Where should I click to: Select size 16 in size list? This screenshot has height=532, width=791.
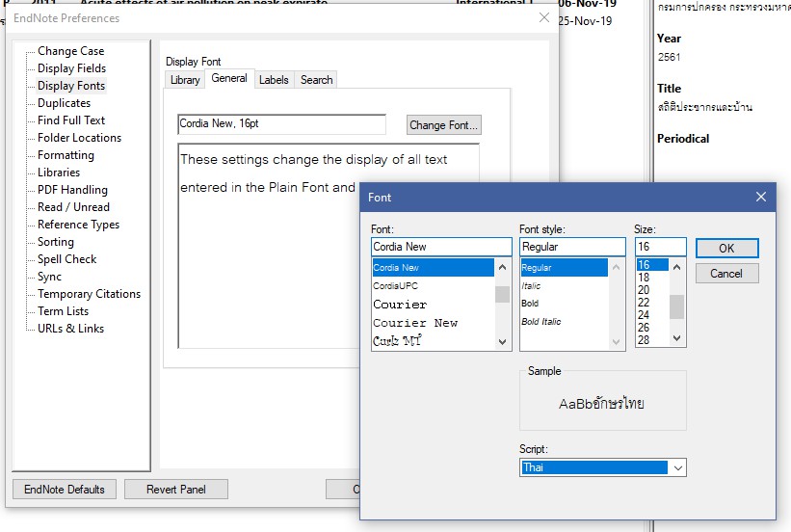click(x=652, y=264)
